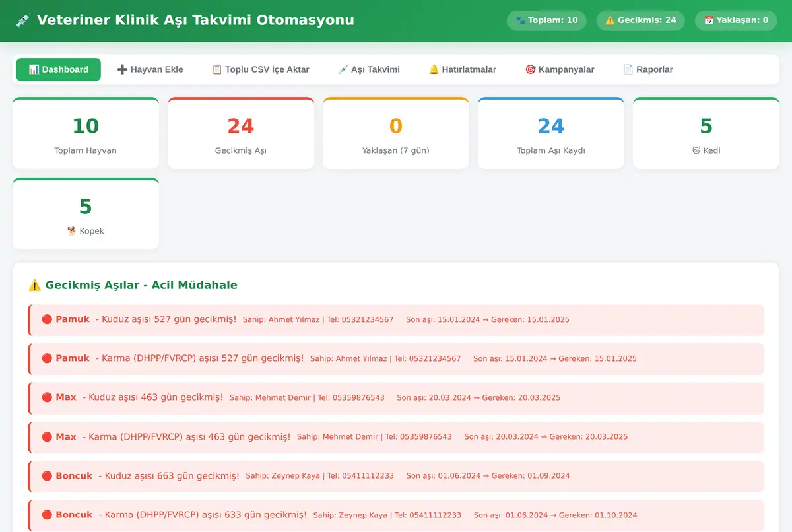The image size is (792, 532).
Task: Open the Raporlar tab
Action: pyautogui.click(x=648, y=69)
